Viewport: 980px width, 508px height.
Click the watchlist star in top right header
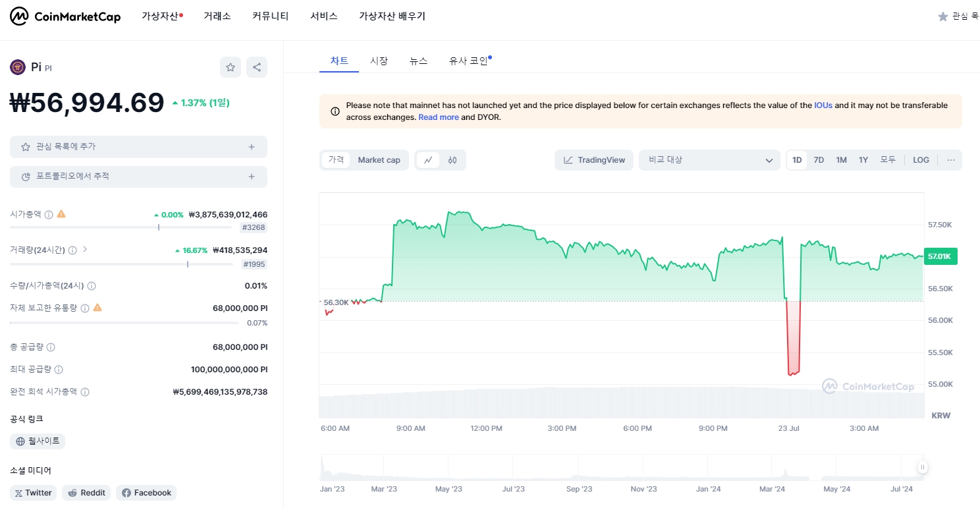coord(943,16)
